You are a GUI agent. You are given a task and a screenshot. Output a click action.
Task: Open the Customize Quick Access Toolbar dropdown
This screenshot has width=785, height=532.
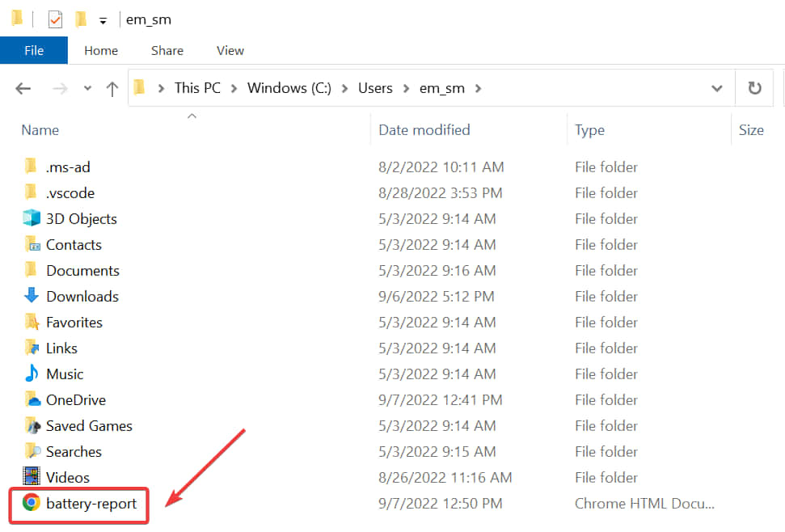(x=103, y=21)
